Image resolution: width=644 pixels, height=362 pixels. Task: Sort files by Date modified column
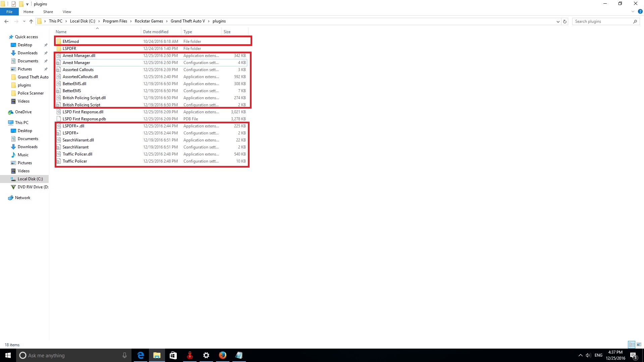coord(156,32)
